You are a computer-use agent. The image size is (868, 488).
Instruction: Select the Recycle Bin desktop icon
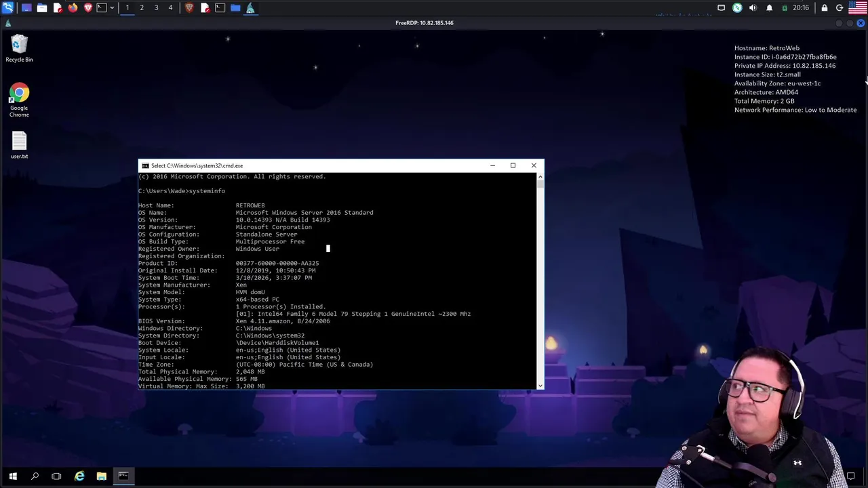(19, 48)
